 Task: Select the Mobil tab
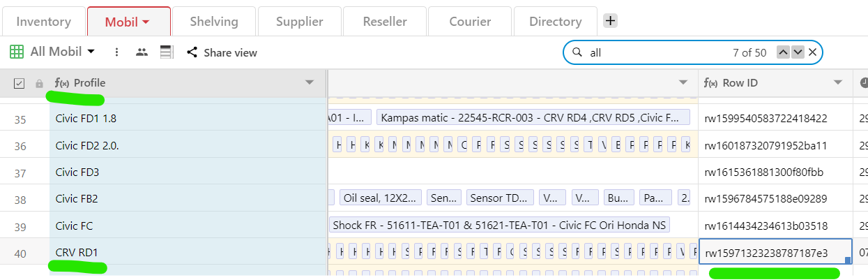click(128, 21)
